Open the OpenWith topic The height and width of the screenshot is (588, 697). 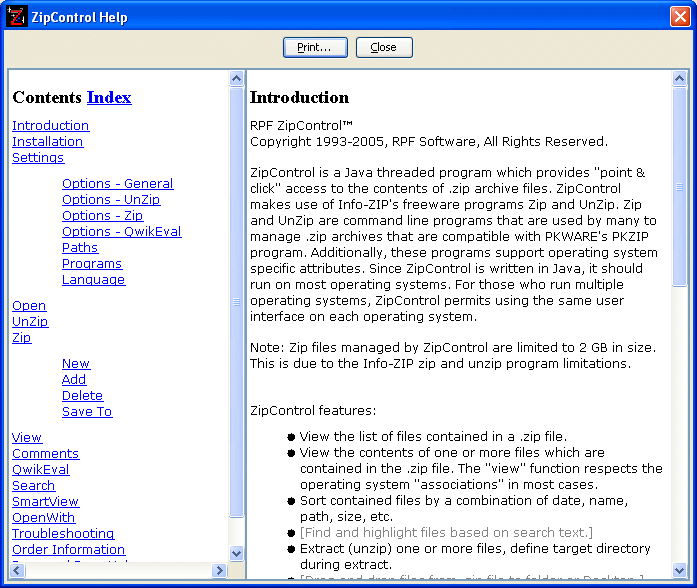click(44, 518)
